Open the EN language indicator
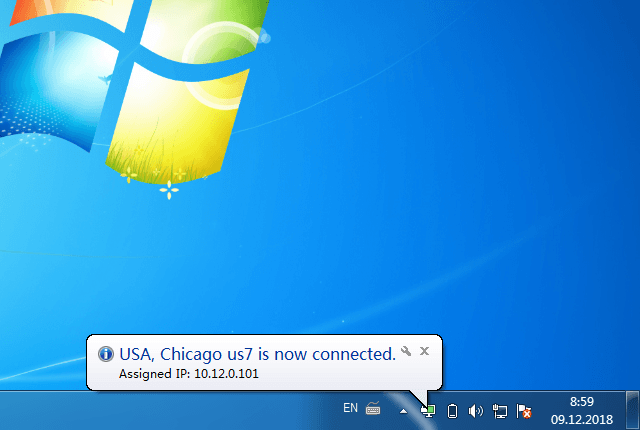The image size is (640, 430). 350,408
